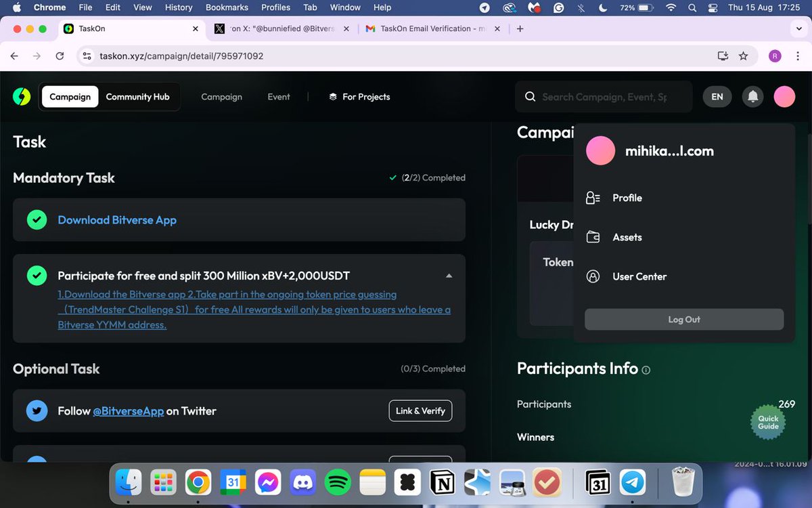Click the Wi-Fi icon in menu bar
This screenshot has height=508, width=812.
[671, 7]
